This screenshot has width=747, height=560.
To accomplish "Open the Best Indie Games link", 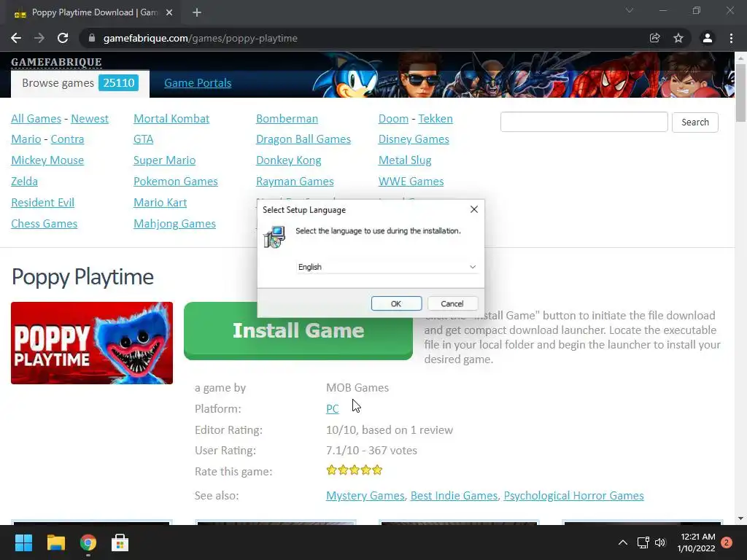I will tap(454, 496).
